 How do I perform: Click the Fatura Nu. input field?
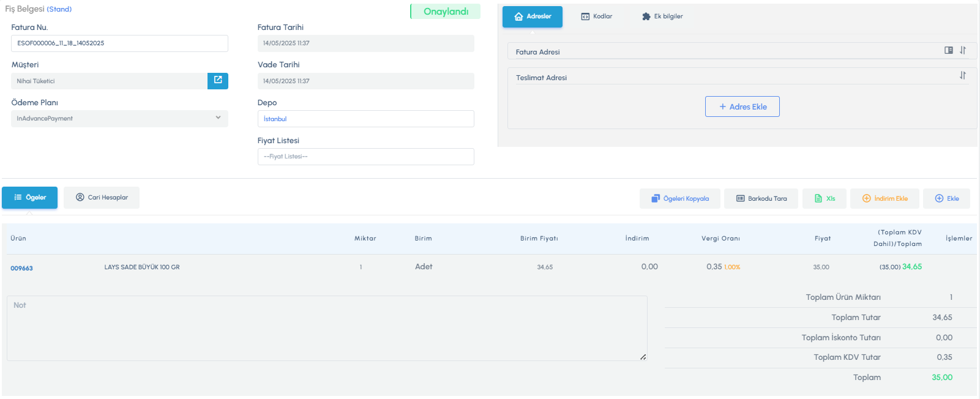[x=119, y=43]
